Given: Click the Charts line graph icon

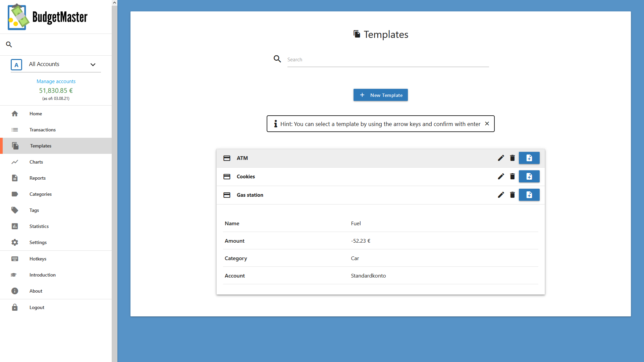Looking at the screenshot, I should [15, 162].
